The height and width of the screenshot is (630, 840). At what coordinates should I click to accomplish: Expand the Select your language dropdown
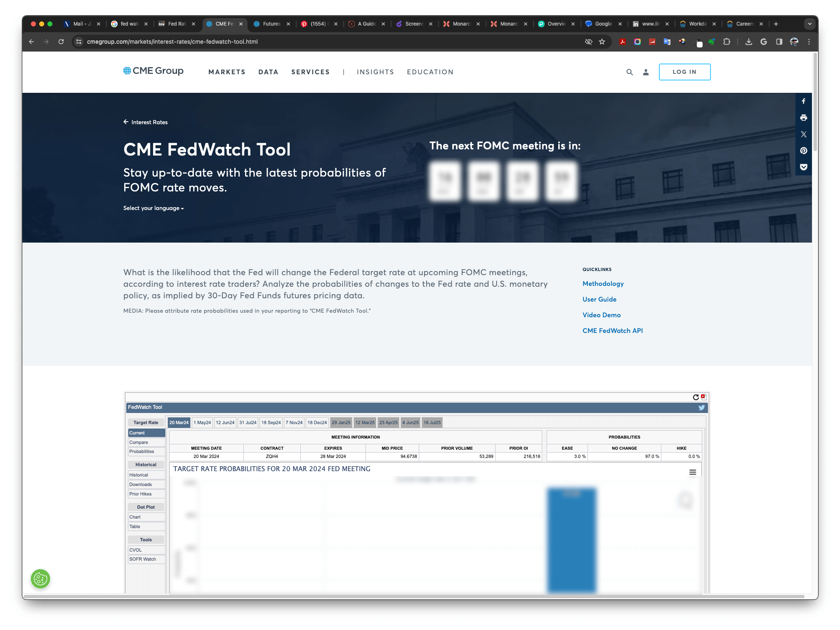[153, 208]
